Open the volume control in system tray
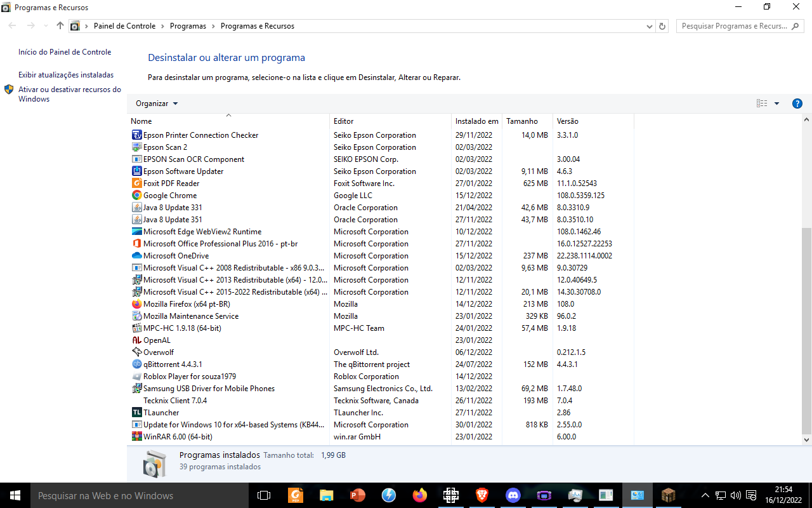This screenshot has width=812, height=508. tap(736, 495)
